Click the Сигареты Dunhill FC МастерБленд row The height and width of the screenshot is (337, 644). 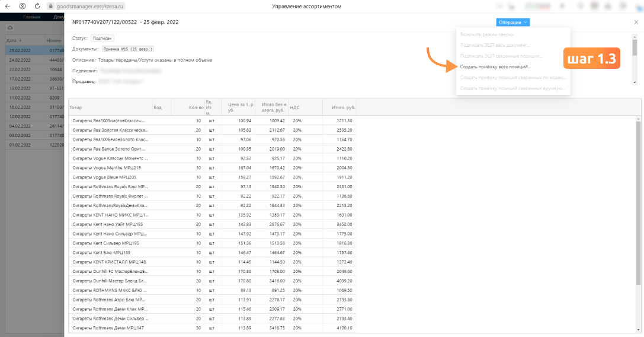(212, 272)
